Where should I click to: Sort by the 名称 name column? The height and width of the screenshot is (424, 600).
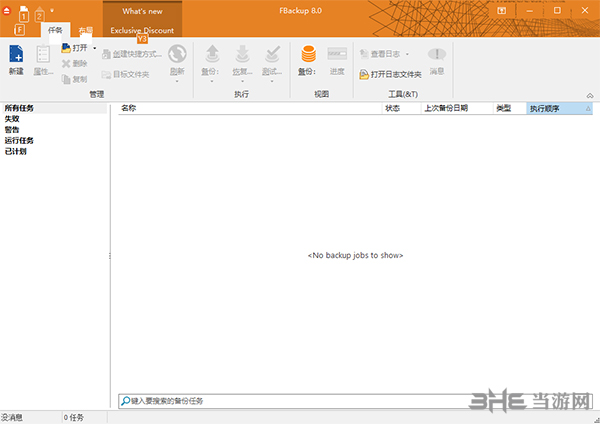250,108
